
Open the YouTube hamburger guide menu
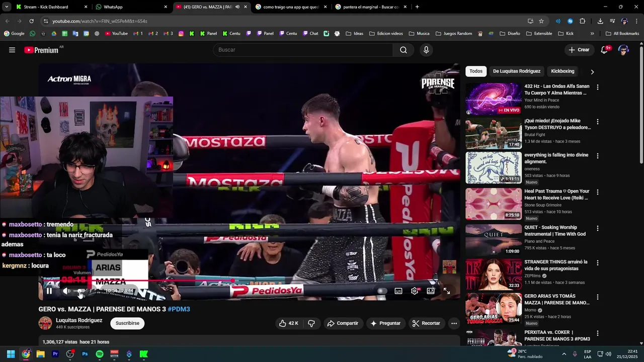(x=12, y=50)
